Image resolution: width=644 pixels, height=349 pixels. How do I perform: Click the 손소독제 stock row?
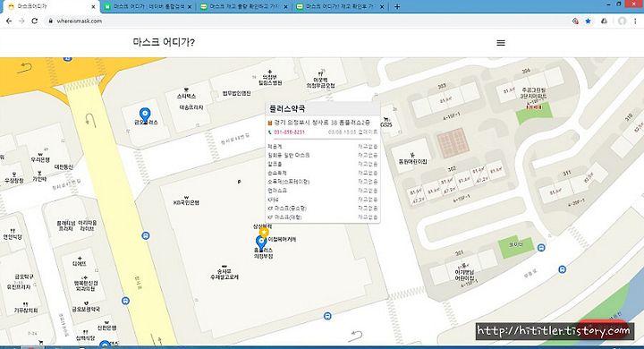click(x=322, y=173)
